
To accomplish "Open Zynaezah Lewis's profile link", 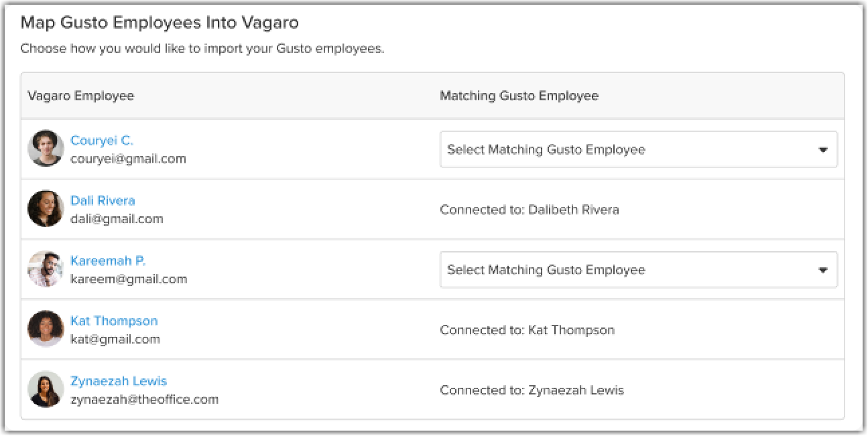I will [119, 380].
